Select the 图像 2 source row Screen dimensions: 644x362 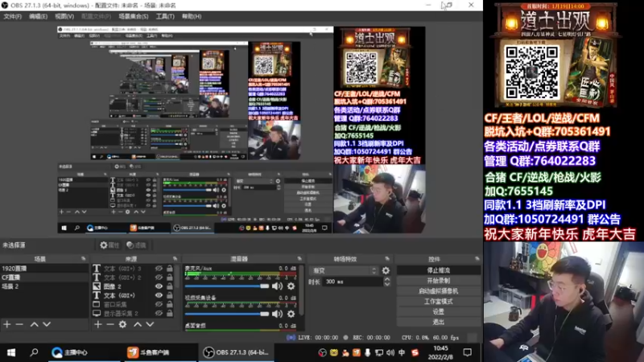(x=134, y=286)
